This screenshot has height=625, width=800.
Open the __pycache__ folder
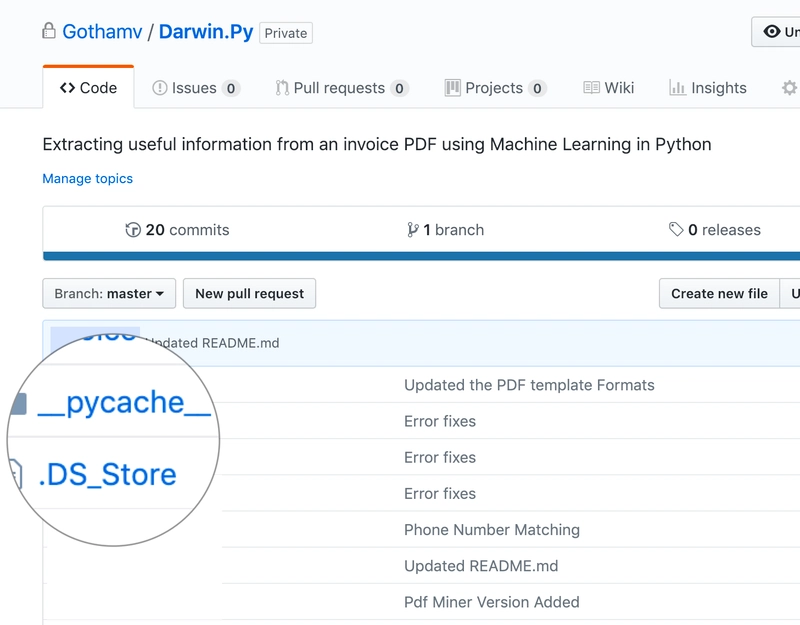pyautogui.click(x=124, y=403)
